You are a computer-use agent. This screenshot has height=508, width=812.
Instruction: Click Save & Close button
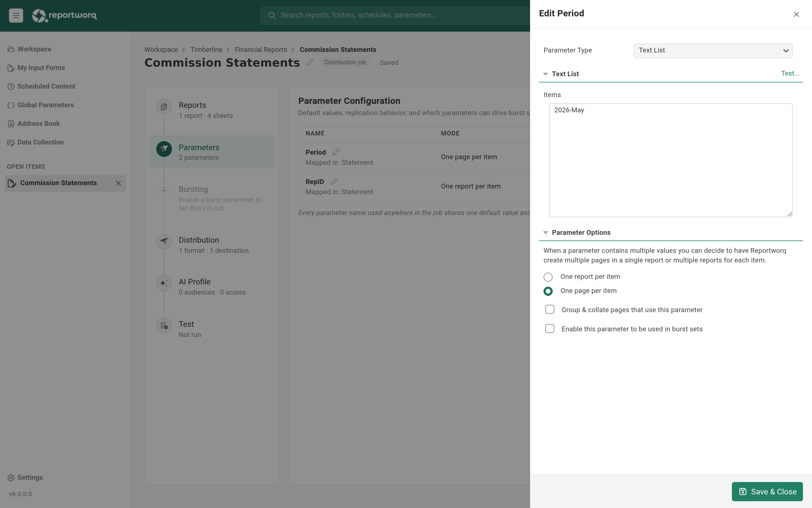coord(767,492)
